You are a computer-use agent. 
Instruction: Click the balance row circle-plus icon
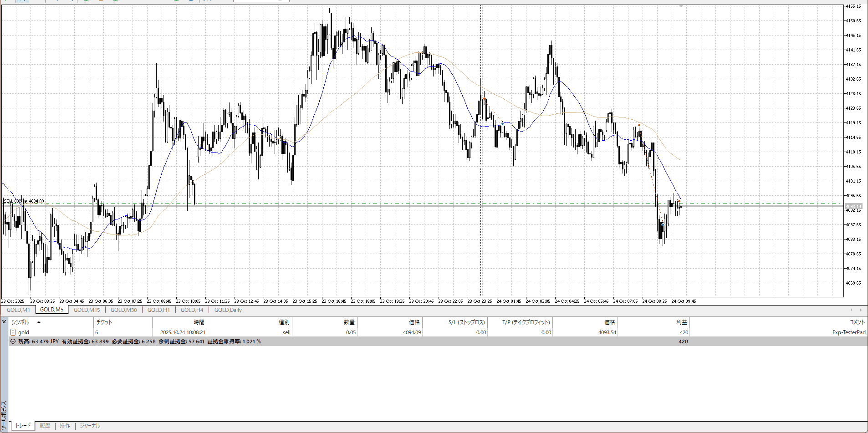tap(13, 341)
